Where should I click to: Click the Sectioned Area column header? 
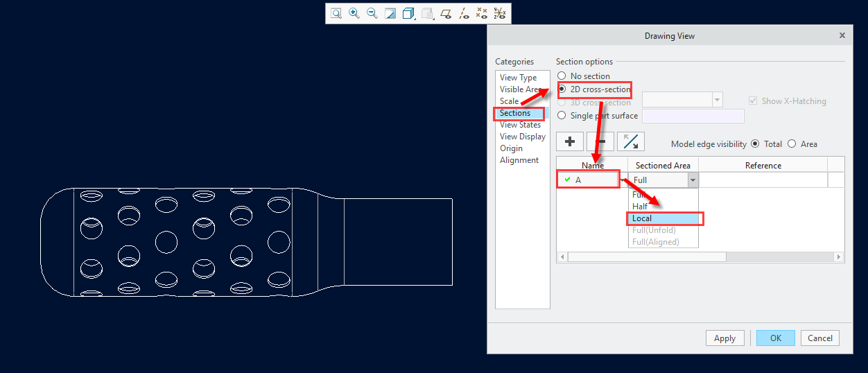(663, 165)
